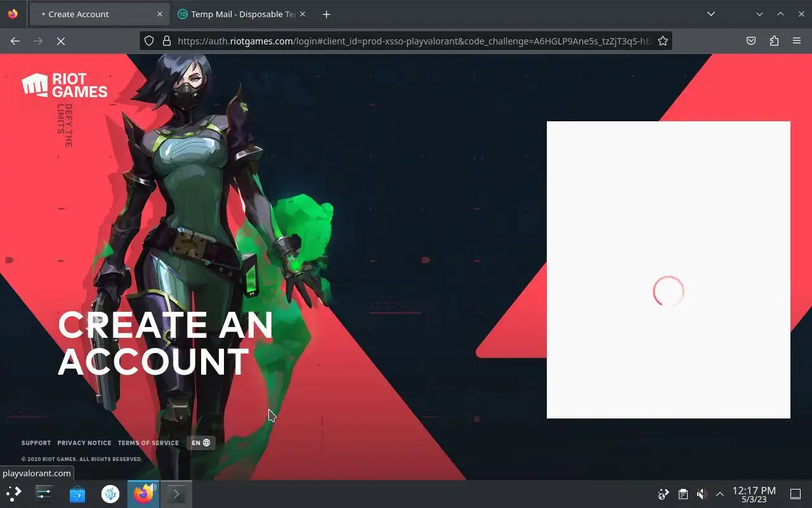Image resolution: width=812 pixels, height=508 pixels.
Task: Click the white coral taskbar icon
Action: 110,493
